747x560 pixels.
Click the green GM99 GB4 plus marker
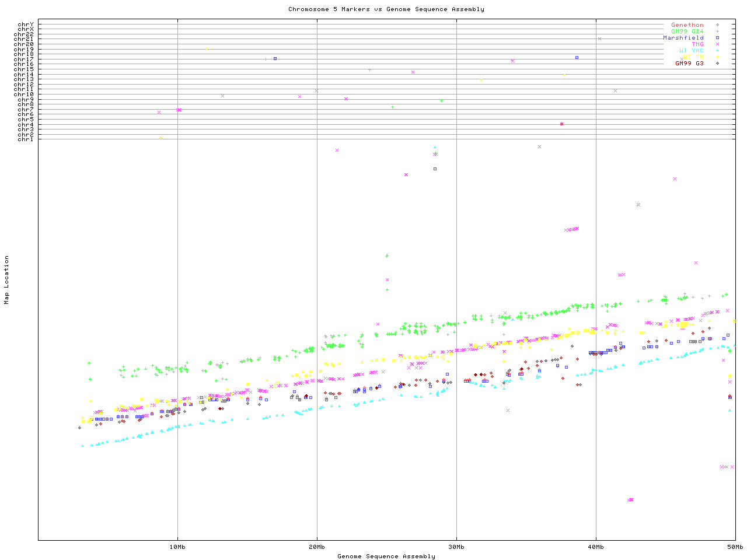717,32
